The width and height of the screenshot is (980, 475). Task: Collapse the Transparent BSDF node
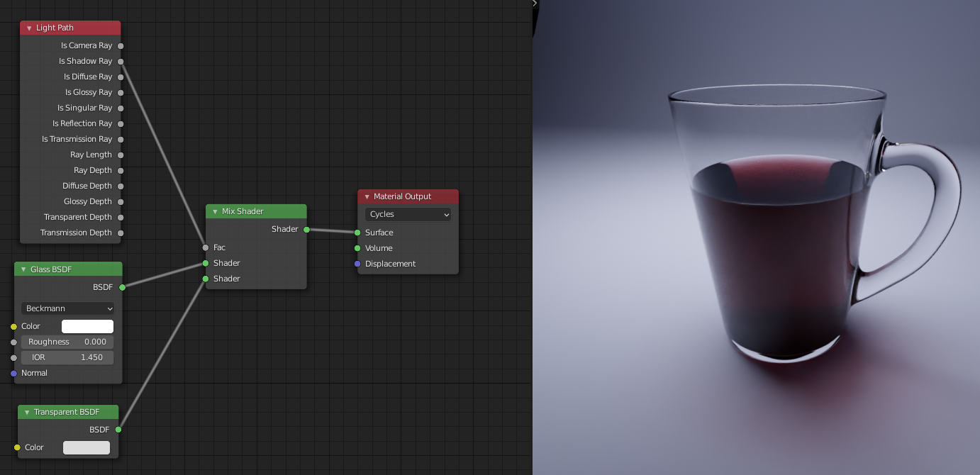[27, 412]
